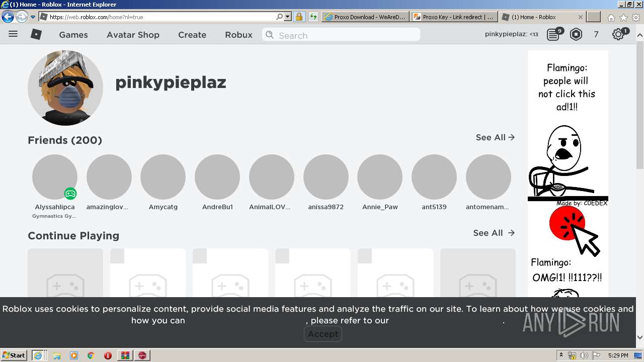The width and height of the screenshot is (644, 362).
Task: Open friend AndreBu1's avatar
Action: (217, 177)
